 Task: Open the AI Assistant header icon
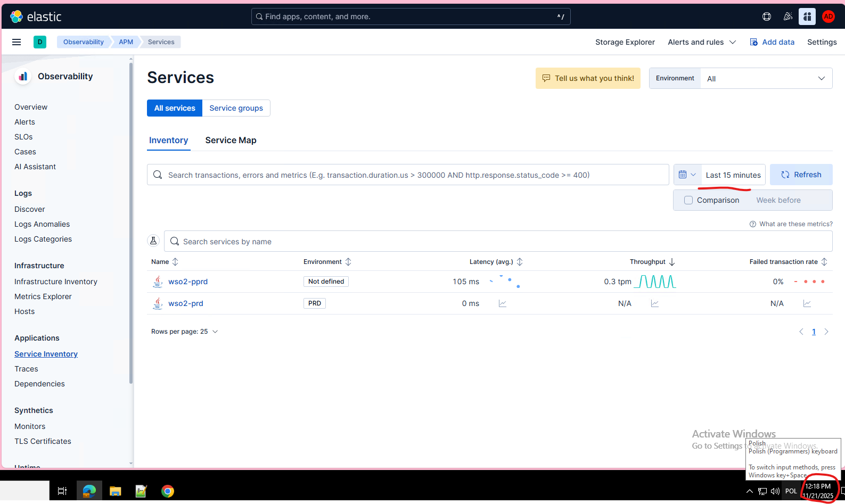pos(807,16)
